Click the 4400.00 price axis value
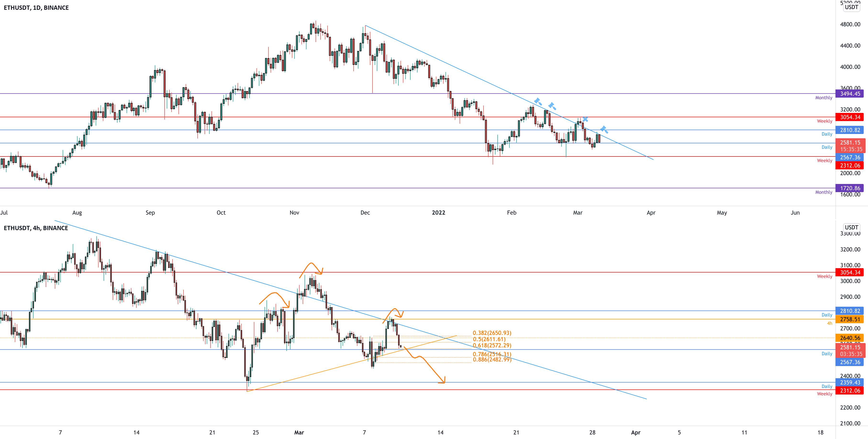This screenshot has width=868, height=439. tap(850, 46)
